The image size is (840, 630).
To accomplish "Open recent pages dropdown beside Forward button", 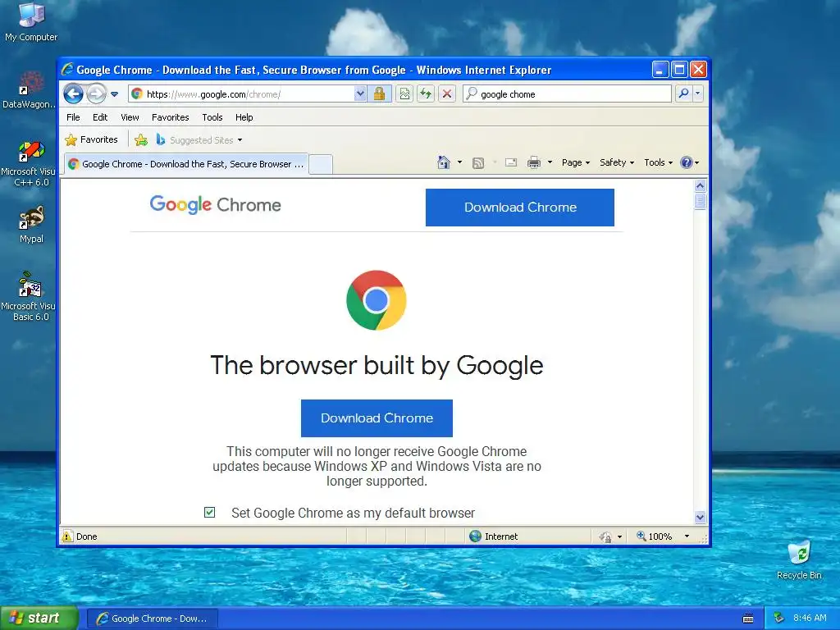I will point(114,94).
